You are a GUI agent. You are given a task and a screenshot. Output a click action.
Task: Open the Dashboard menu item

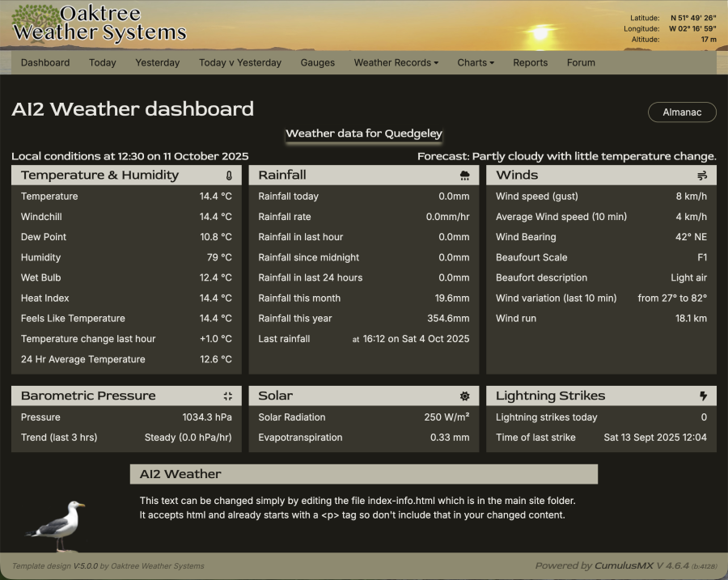(x=45, y=63)
